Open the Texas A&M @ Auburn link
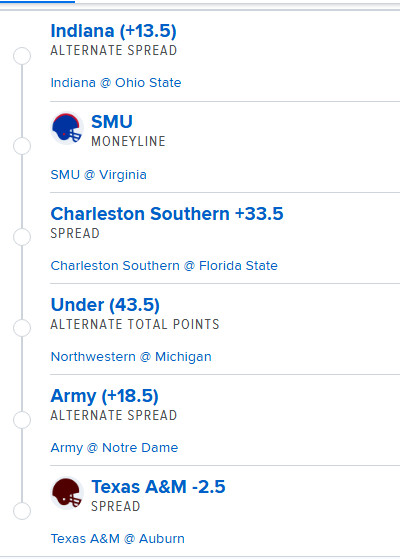This screenshot has height=559, width=400. coord(118,538)
